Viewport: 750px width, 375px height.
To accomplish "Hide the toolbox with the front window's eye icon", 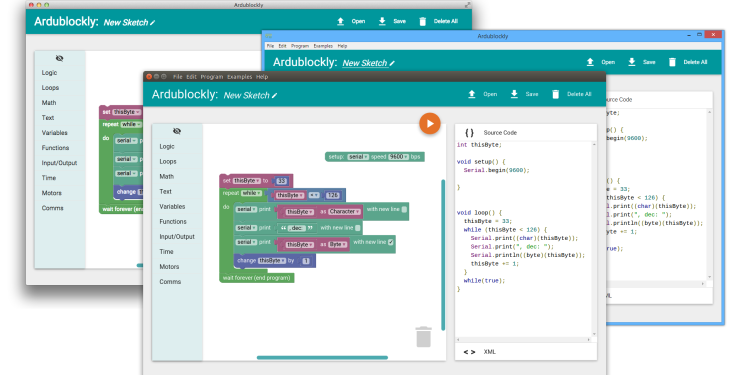I will (177, 131).
